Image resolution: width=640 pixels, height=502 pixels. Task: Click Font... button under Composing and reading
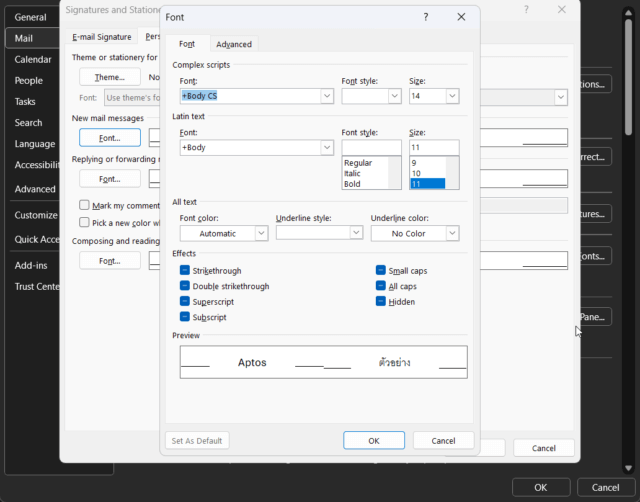pos(110,261)
